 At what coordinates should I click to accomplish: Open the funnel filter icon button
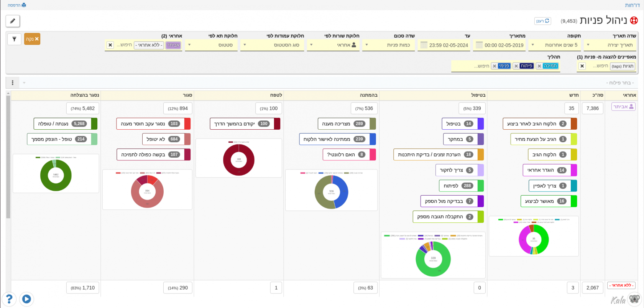tap(14, 39)
